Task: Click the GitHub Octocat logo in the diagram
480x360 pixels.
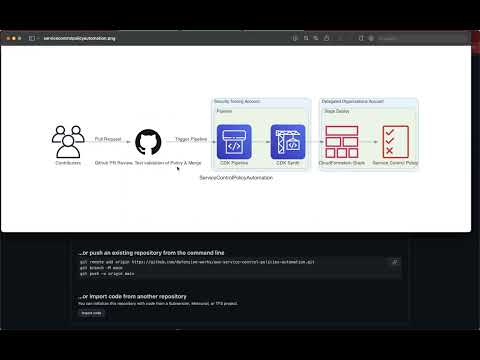Action: pyautogui.click(x=148, y=142)
